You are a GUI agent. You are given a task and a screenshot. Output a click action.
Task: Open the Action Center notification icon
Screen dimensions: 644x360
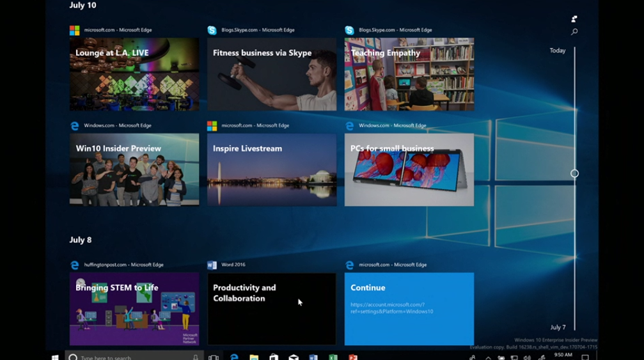pos(585,357)
